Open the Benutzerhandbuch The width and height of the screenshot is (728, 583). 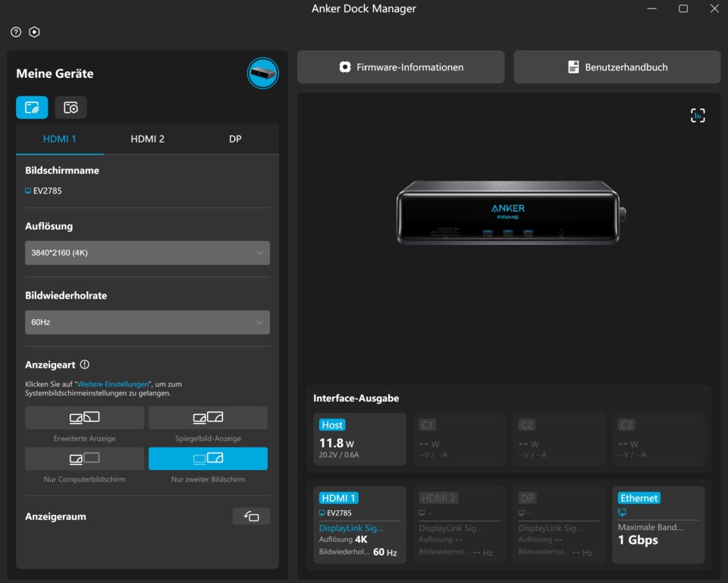tap(617, 67)
